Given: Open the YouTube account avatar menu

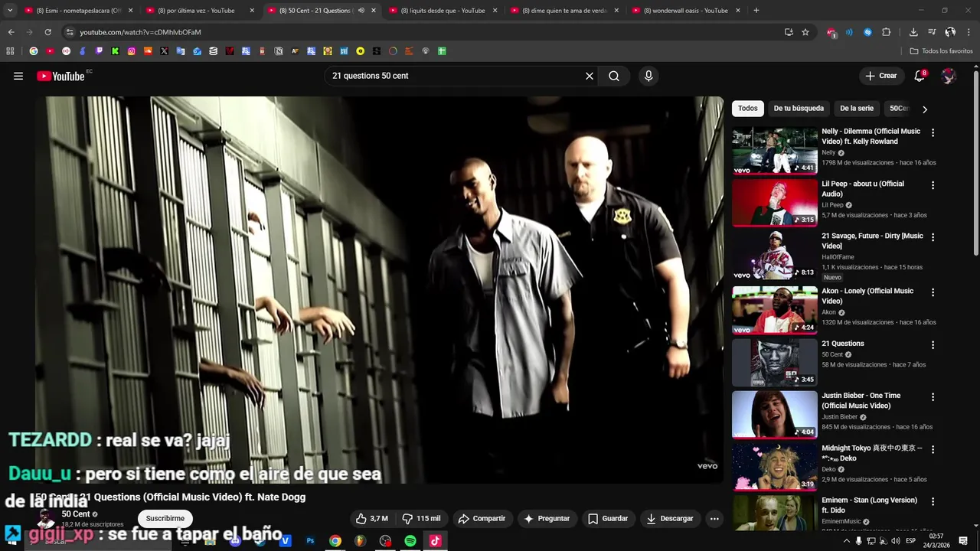Looking at the screenshot, I should coord(949,76).
